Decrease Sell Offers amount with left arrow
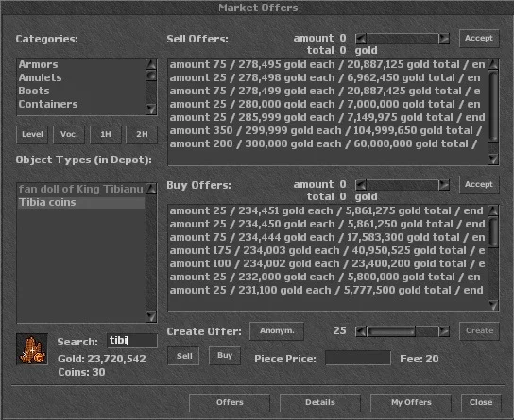Screen dimensions: 514x420 tap(361, 39)
